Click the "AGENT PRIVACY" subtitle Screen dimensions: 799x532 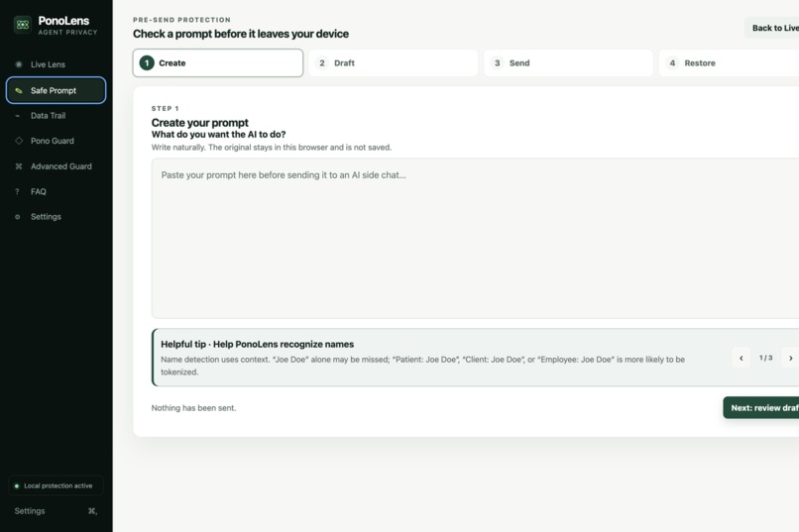67,32
